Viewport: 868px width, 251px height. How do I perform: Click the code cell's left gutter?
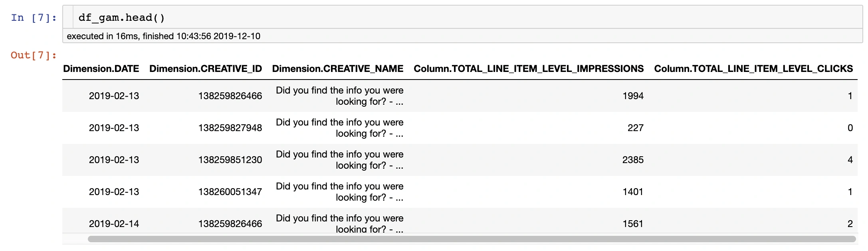click(68, 17)
